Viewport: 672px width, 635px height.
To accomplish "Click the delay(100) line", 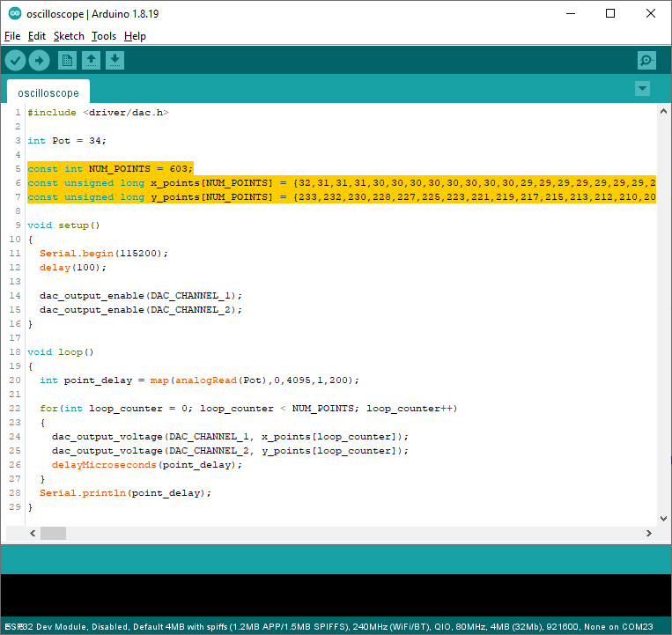I will (73, 268).
